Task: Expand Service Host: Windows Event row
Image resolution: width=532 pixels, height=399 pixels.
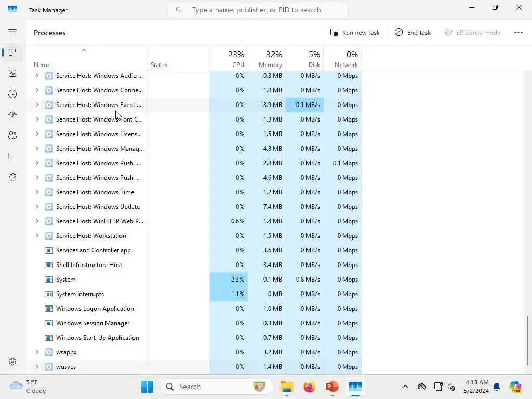Action: pyautogui.click(x=37, y=105)
